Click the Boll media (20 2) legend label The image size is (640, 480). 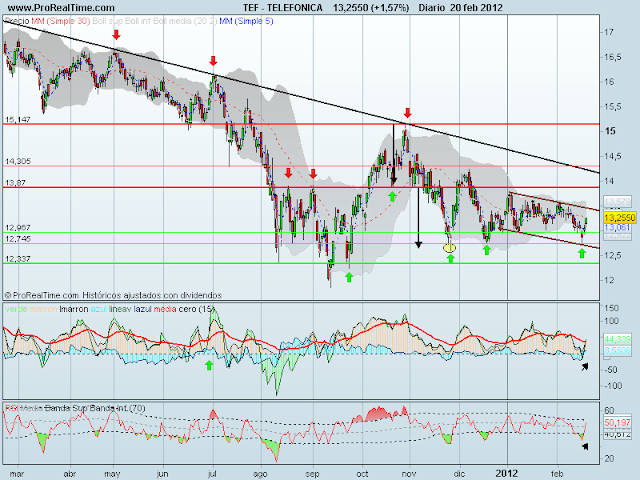click(x=185, y=21)
